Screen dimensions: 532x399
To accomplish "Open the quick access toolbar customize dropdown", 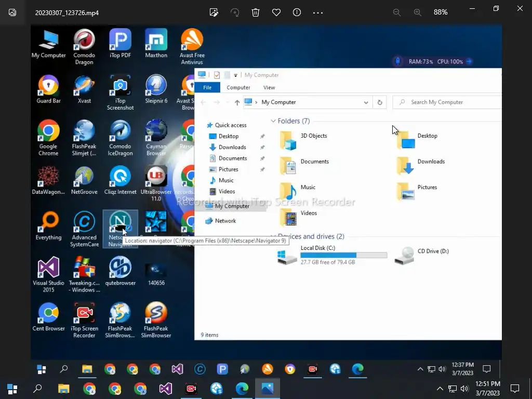I will 235,75.
